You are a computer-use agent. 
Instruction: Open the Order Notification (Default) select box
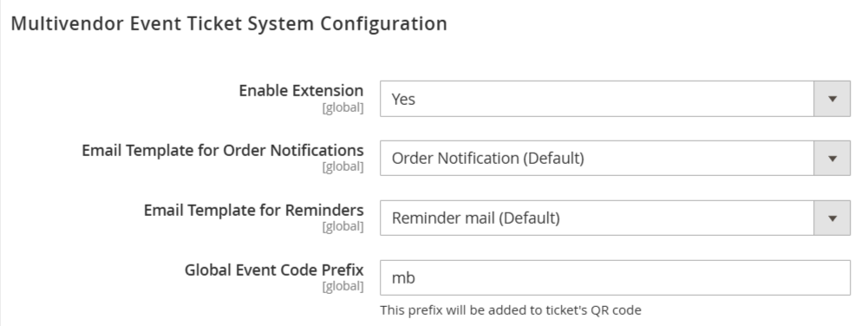[615, 159]
